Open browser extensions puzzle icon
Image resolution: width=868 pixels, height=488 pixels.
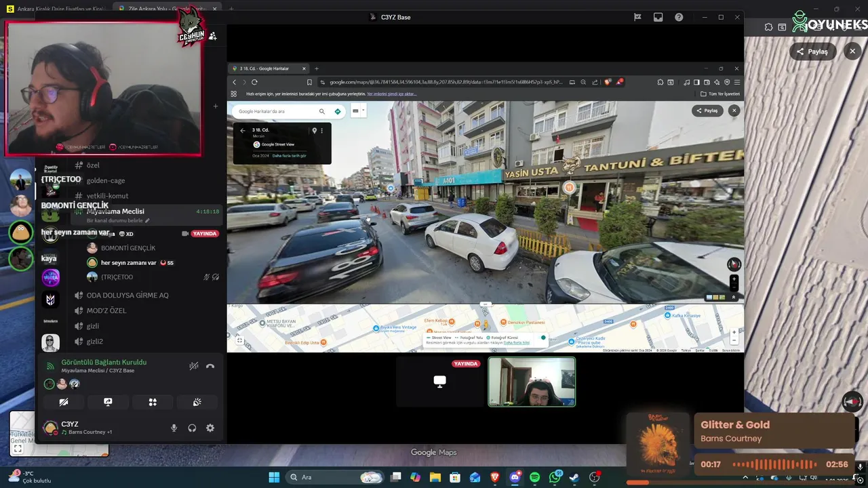(659, 82)
